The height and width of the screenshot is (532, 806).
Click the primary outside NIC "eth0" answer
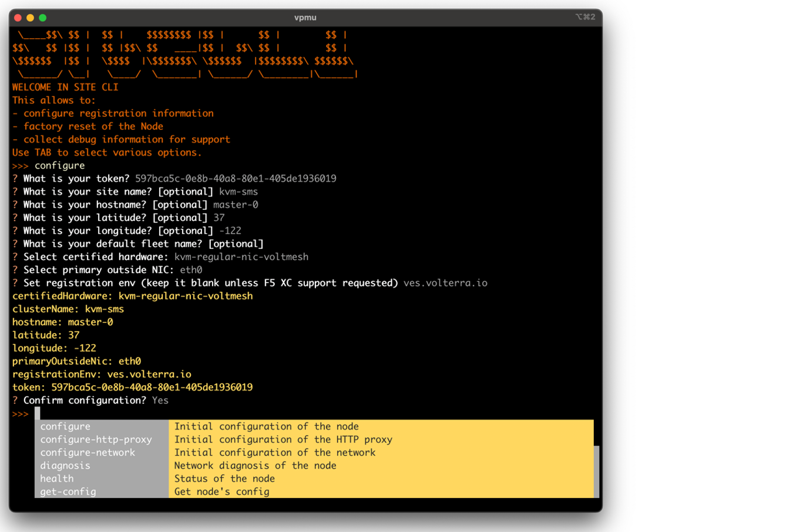tap(191, 270)
